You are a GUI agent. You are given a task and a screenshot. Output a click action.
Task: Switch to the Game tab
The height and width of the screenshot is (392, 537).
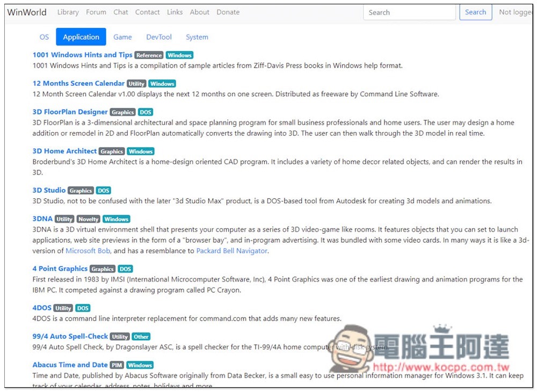click(x=122, y=37)
